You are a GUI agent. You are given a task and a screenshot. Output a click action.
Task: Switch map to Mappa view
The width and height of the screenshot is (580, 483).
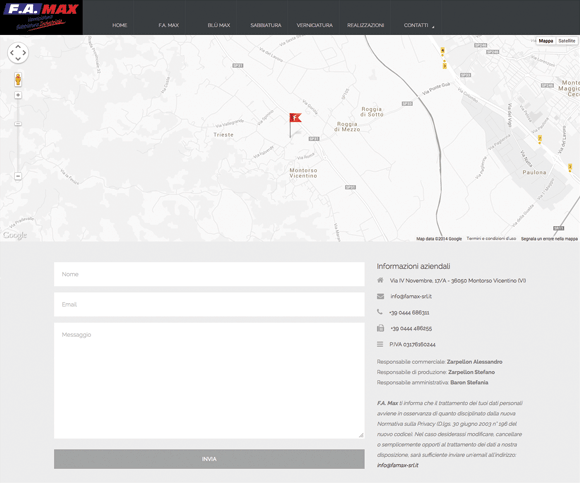click(546, 41)
